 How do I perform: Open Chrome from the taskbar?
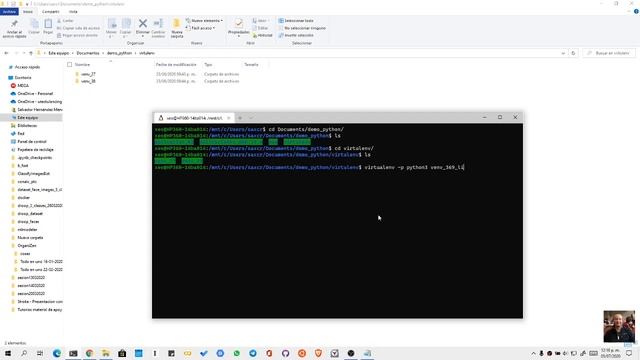click(89, 353)
